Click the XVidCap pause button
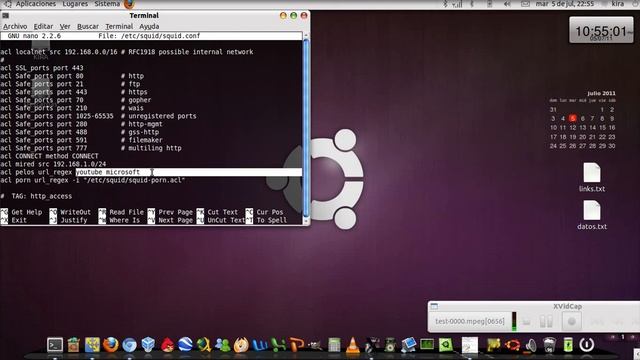This screenshot has height=360, width=640. click(x=546, y=322)
